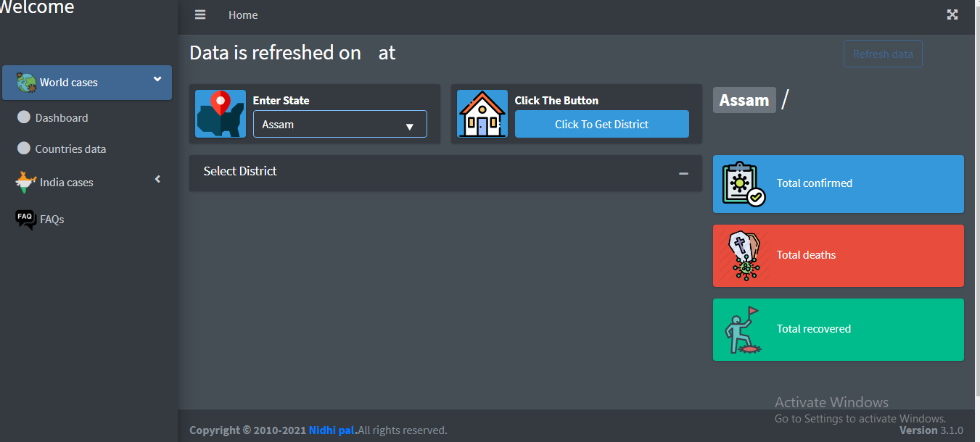This screenshot has width=980, height=442.
Task: Toggle sidebar with hamburger menu icon
Action: coord(200,15)
